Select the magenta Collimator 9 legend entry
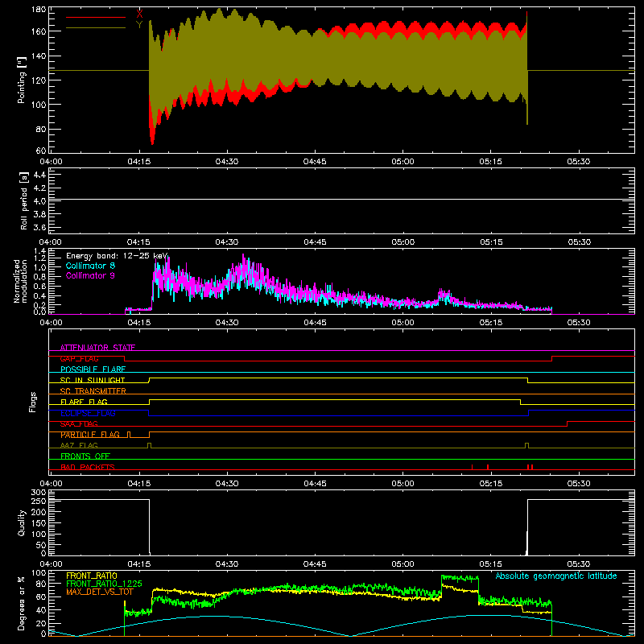The width and height of the screenshot is (644, 644). (90, 275)
